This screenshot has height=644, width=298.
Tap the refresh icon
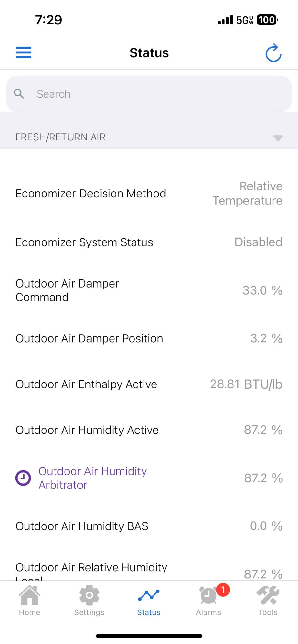point(273,53)
